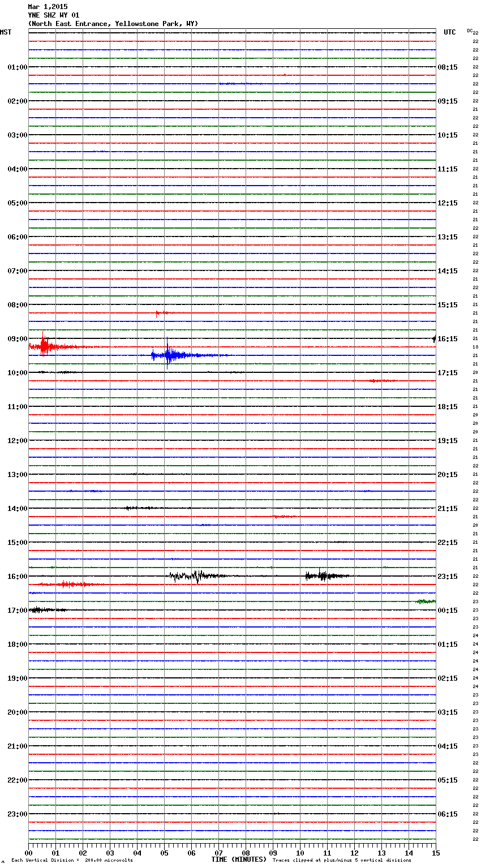
Task: Select the station code "YNE SHZ WY 01"
Action: click(x=54, y=15)
